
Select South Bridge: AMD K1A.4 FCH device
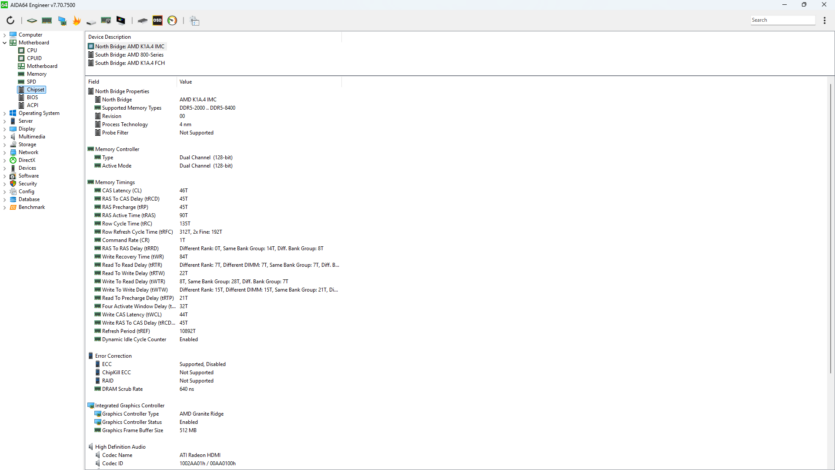click(x=130, y=63)
